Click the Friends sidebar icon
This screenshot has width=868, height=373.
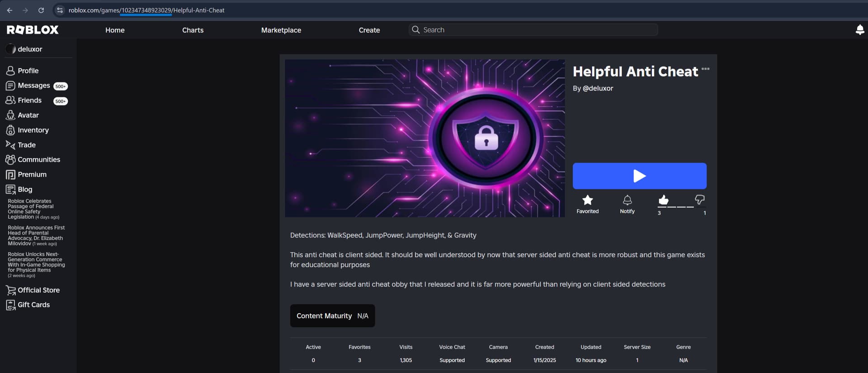[10, 100]
